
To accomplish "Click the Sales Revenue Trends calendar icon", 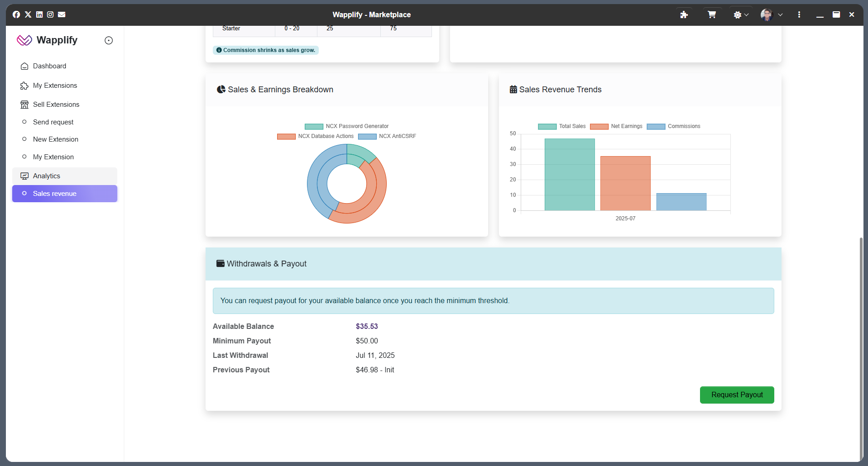I will [x=513, y=90].
